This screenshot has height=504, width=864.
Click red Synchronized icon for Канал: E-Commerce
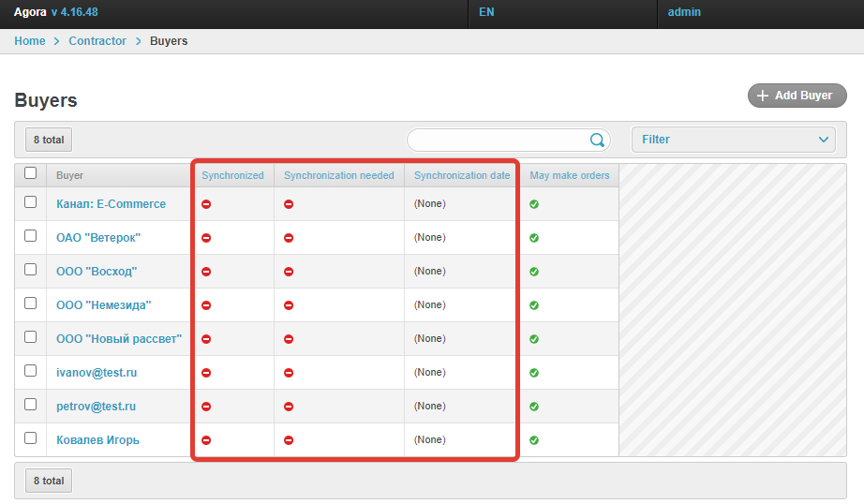click(206, 204)
